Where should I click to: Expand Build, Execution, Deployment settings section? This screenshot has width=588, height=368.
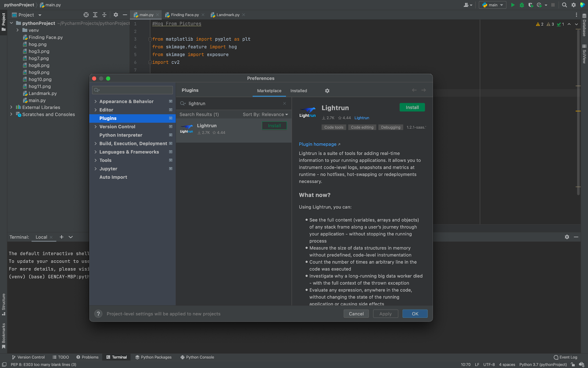click(x=96, y=144)
